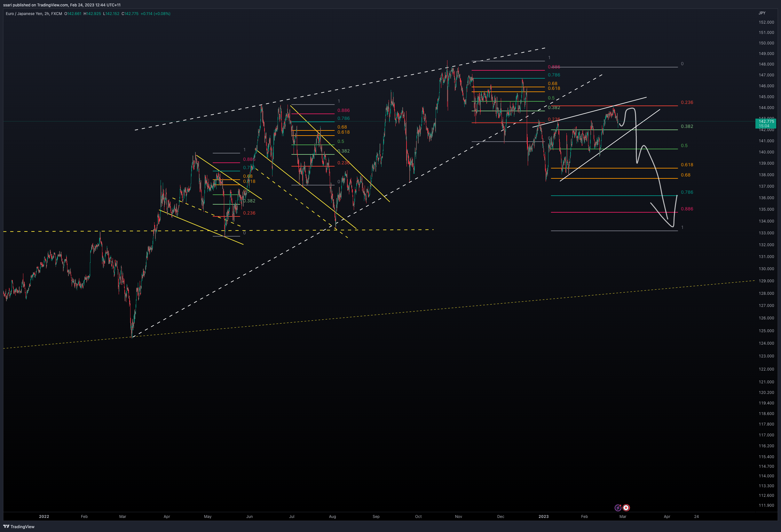Click the 136.000 price axis label

[x=766, y=198]
